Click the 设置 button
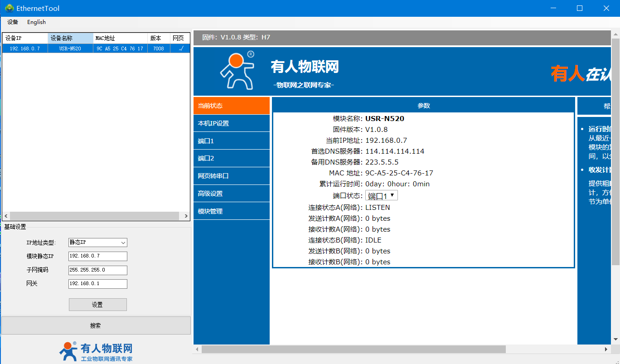The height and width of the screenshot is (364, 620). point(97,305)
